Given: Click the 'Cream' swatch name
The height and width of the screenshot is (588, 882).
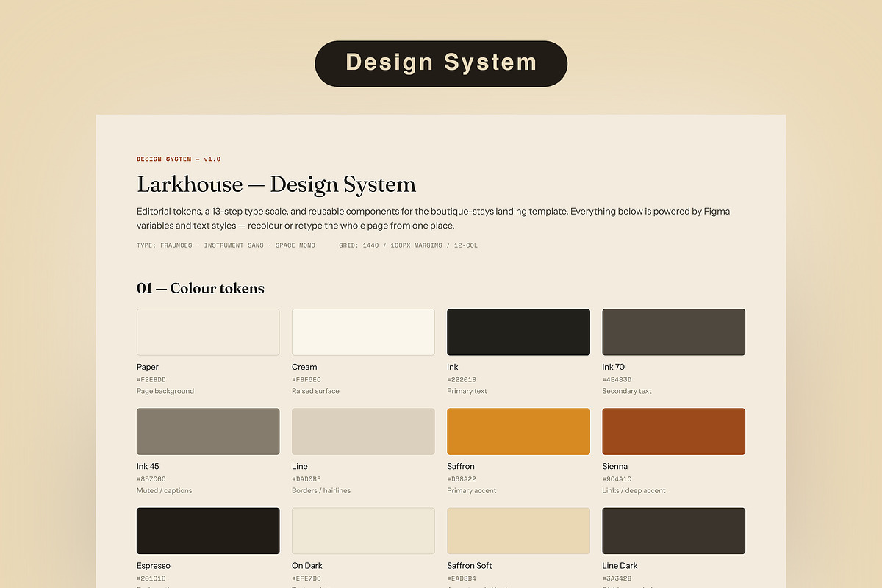Looking at the screenshot, I should pyautogui.click(x=304, y=367).
